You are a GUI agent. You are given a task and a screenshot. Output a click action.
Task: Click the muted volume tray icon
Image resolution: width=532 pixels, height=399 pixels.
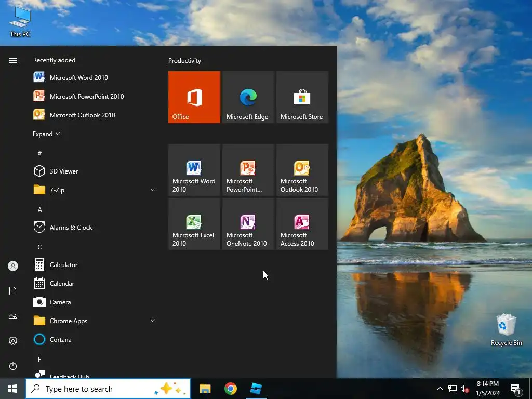click(x=464, y=389)
